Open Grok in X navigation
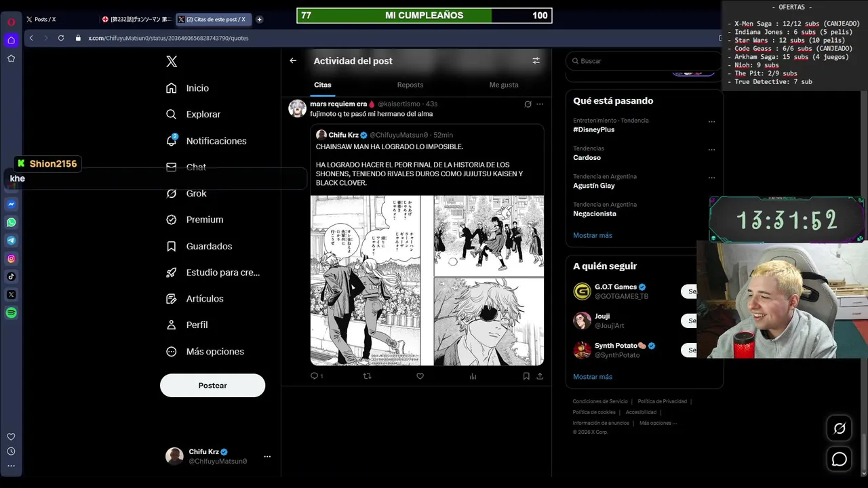The image size is (868, 488). pos(186,193)
